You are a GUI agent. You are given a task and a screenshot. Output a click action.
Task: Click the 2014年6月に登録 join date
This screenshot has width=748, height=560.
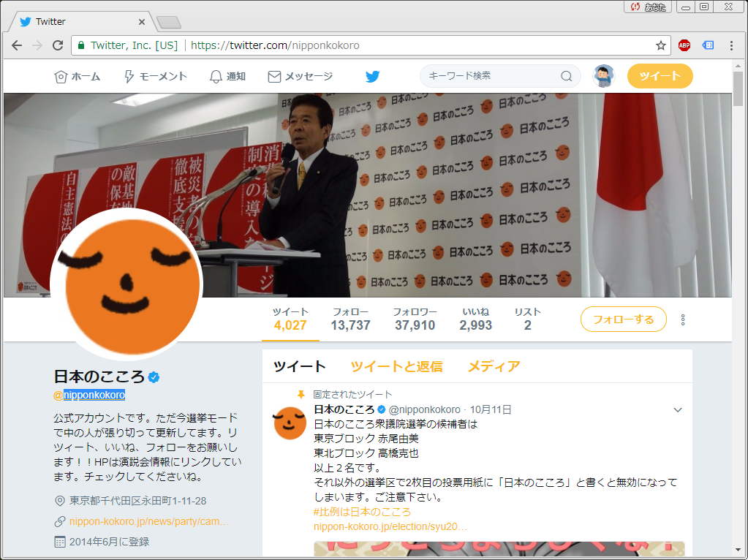[109, 542]
